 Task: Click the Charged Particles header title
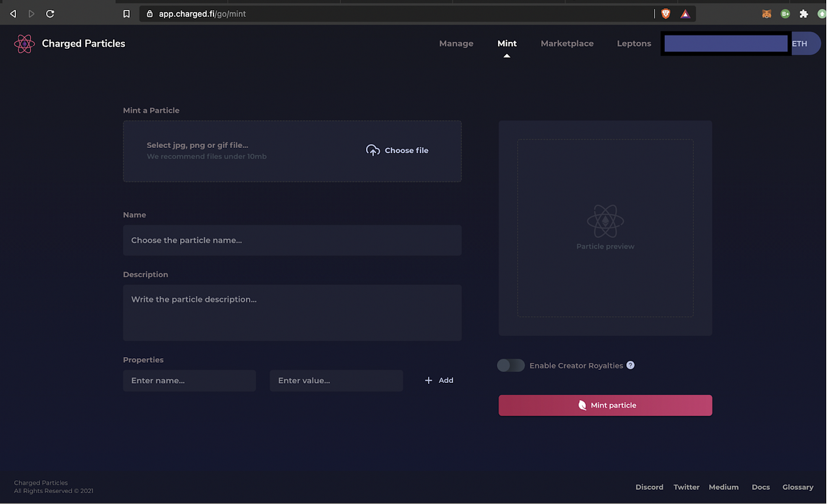click(83, 43)
